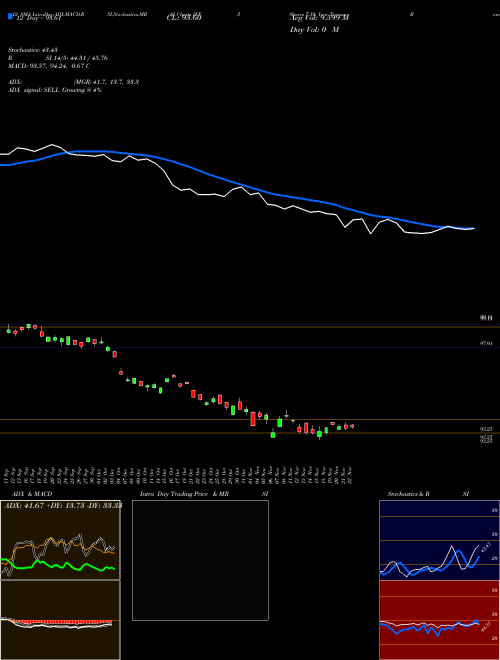Click the 97.91 price level label
Screen dimensions: 500x660
click(486, 344)
